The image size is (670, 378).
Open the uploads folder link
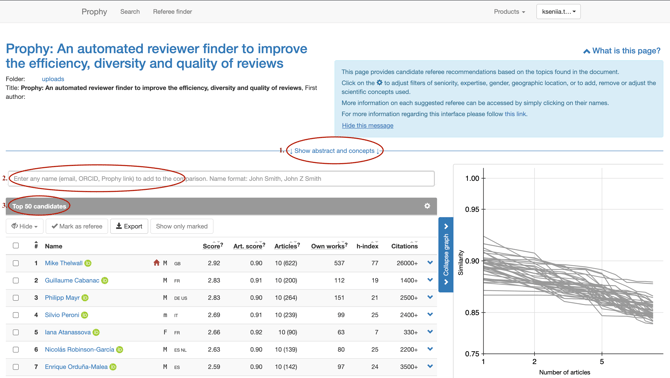coord(53,79)
